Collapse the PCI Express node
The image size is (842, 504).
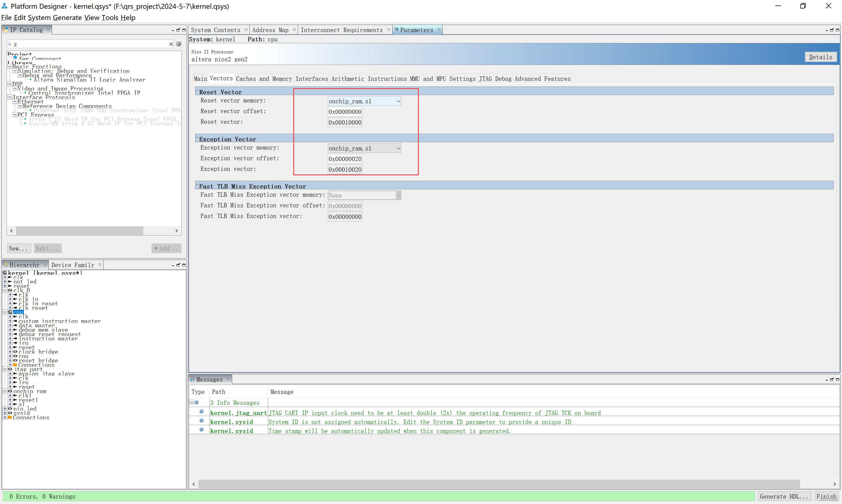15,114
